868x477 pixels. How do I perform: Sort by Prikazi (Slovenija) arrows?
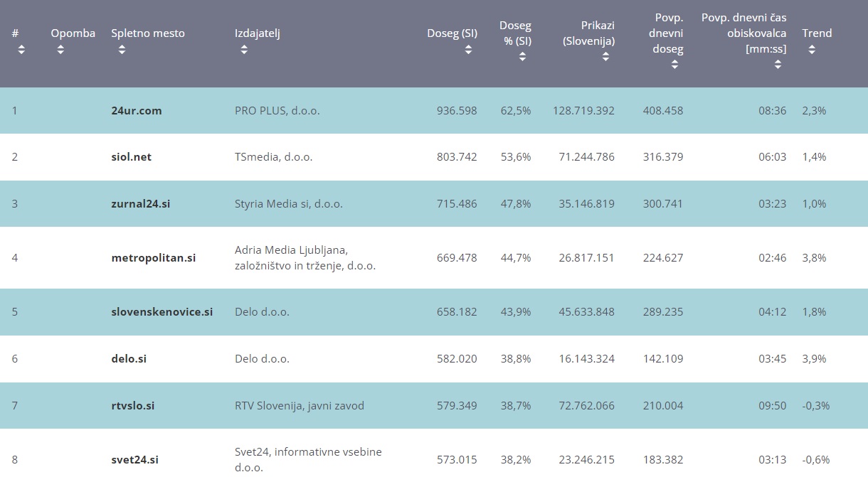coord(605,57)
